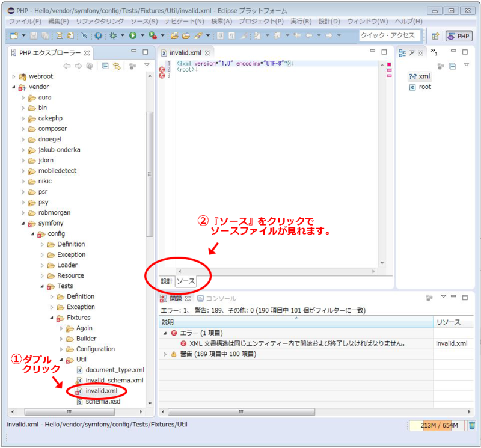Click the Forward navigation arrow in toolbar

[x=329, y=35]
